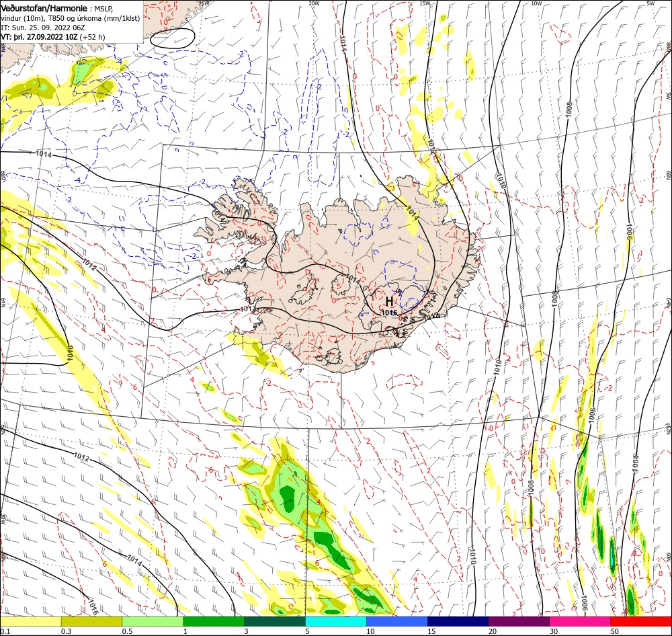This screenshot has height=636, width=672.
Task: Click the '1016' isobar label in bottom-left corner
Action: pyautogui.click(x=93, y=607)
